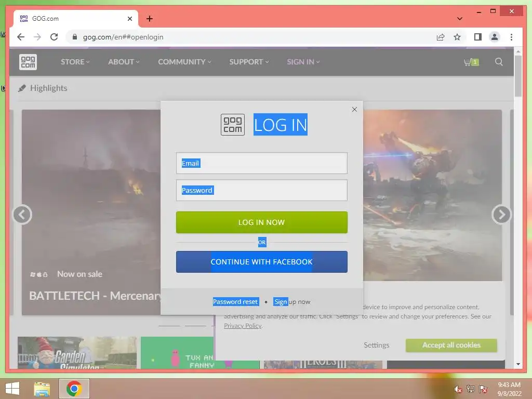Click network icon in system tray
Viewport: 532px width, 399px height.
pos(471,389)
